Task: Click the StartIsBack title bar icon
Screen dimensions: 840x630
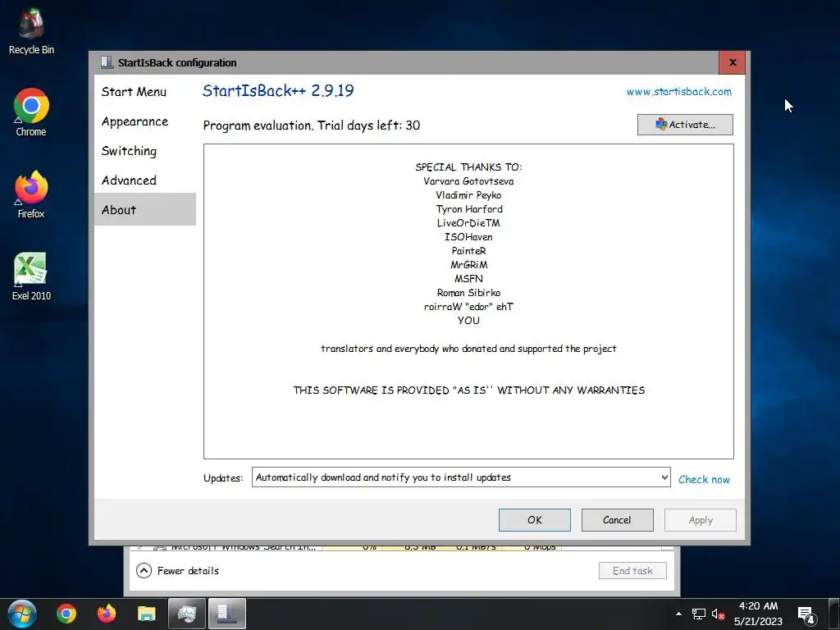Action: pos(107,62)
